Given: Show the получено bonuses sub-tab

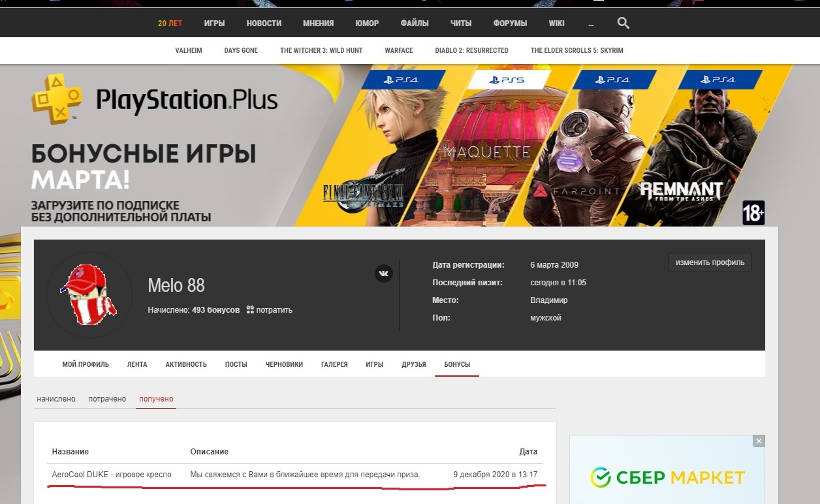Looking at the screenshot, I should (x=156, y=399).
